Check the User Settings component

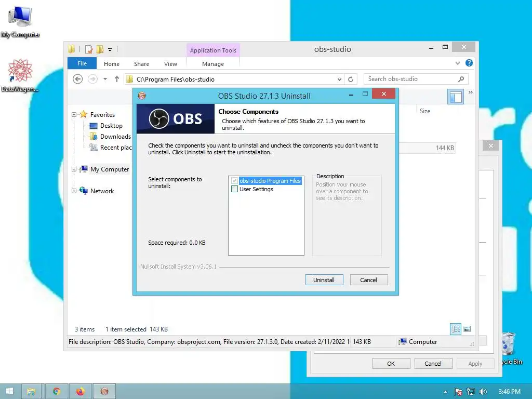pos(234,189)
